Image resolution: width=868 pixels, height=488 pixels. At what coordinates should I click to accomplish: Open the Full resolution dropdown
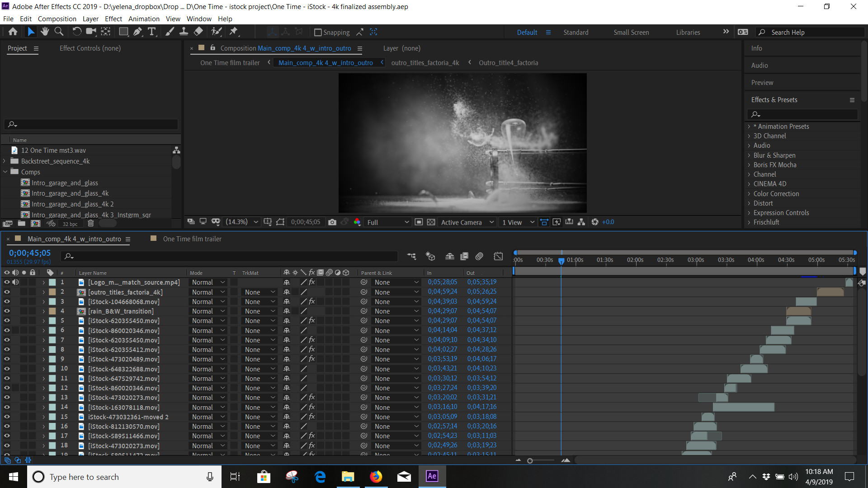pos(387,222)
